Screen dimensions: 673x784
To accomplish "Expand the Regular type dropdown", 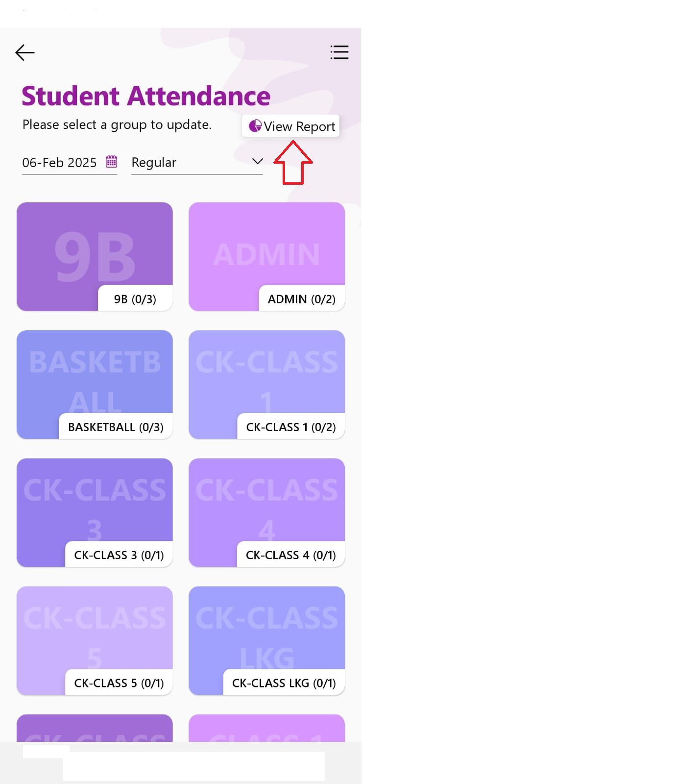I will pos(197,162).
